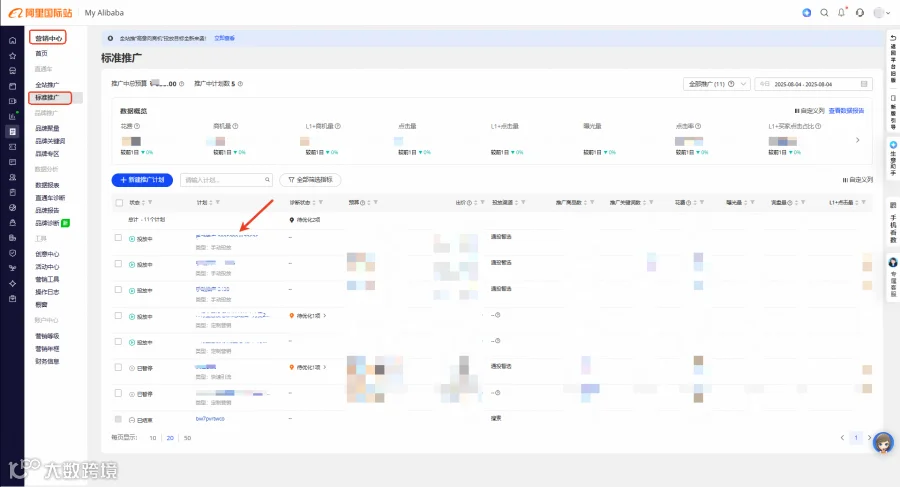Viewport: 900px width, 487px height.
Task: Click the chart analytics icon in dark sidebar
Action: coord(12,117)
